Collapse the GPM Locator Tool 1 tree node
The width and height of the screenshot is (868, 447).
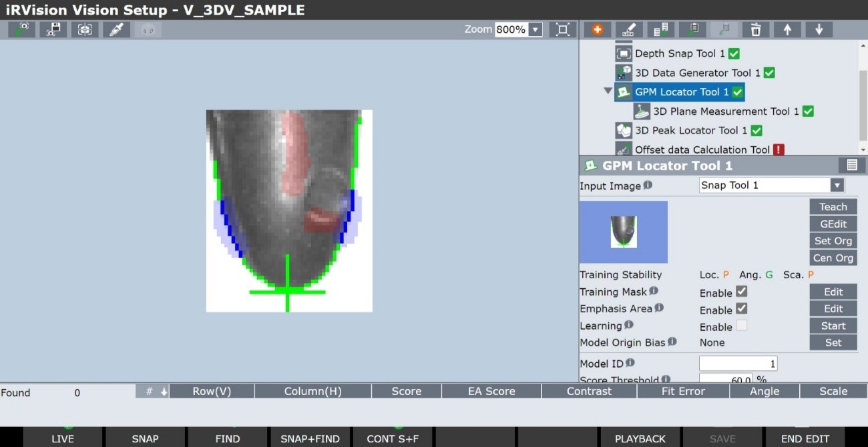[608, 91]
